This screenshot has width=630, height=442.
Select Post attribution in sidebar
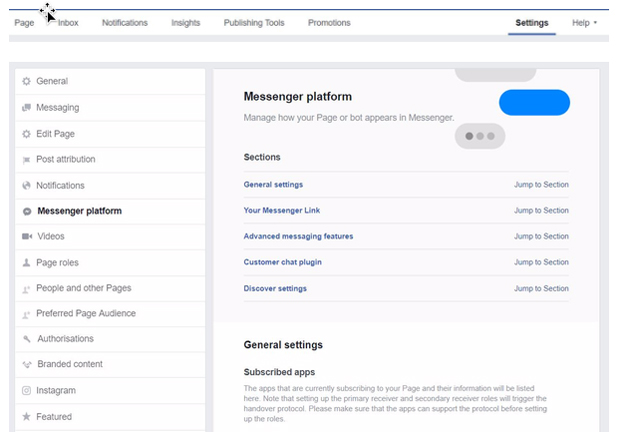pyautogui.click(x=110, y=160)
